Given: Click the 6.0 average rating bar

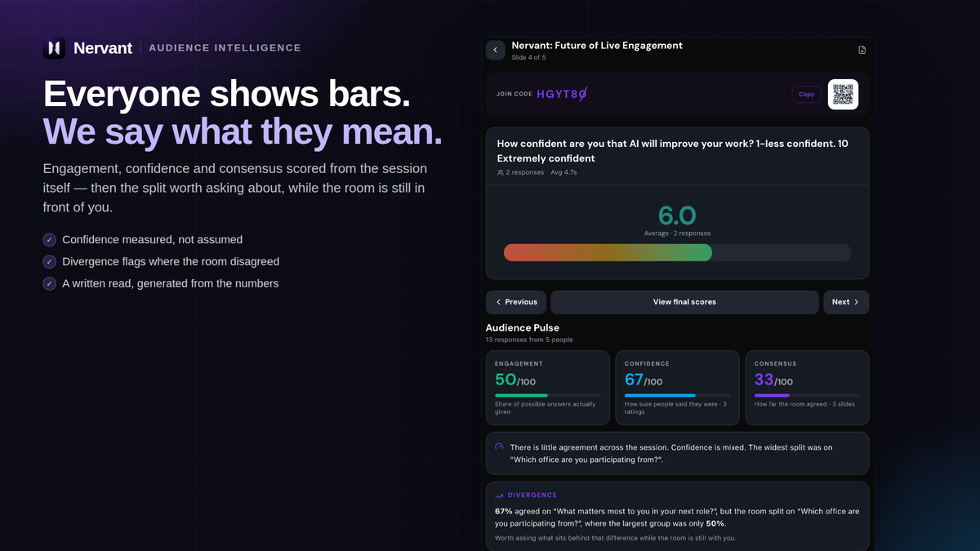Looking at the screenshot, I should tap(677, 252).
